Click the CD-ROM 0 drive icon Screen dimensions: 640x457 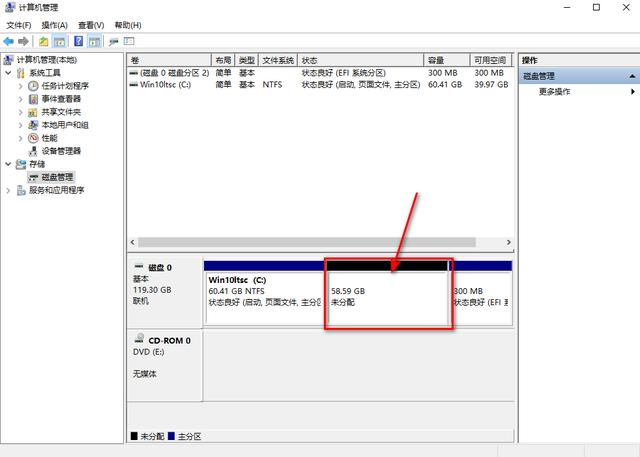(x=140, y=338)
